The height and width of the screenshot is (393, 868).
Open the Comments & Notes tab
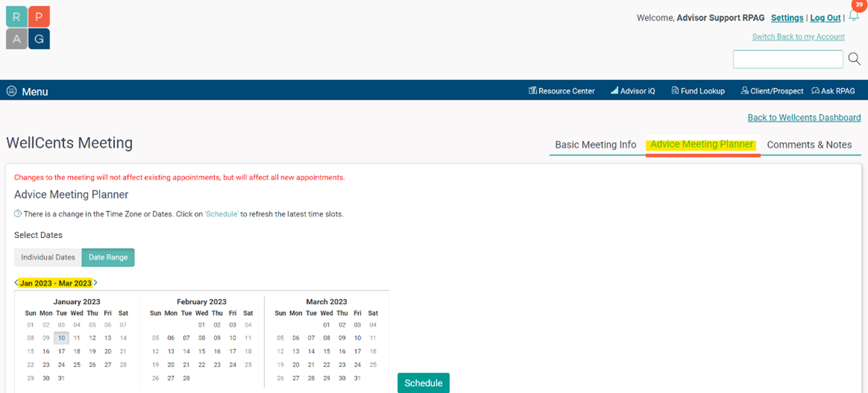[x=809, y=144]
